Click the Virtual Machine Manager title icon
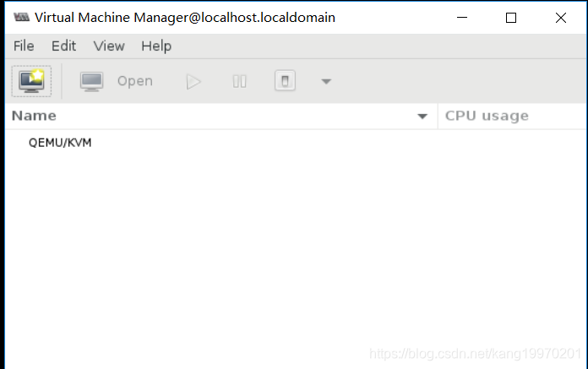The height and width of the screenshot is (369, 588). (x=21, y=17)
